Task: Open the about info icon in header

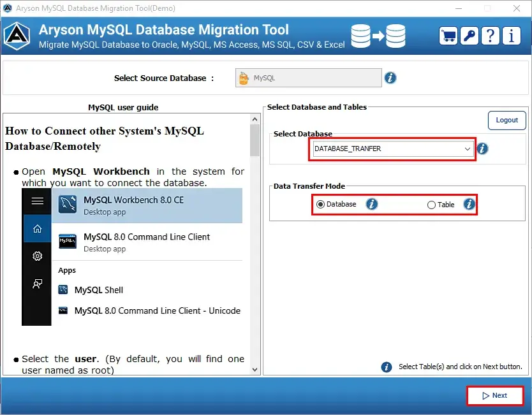Action: click(512, 36)
